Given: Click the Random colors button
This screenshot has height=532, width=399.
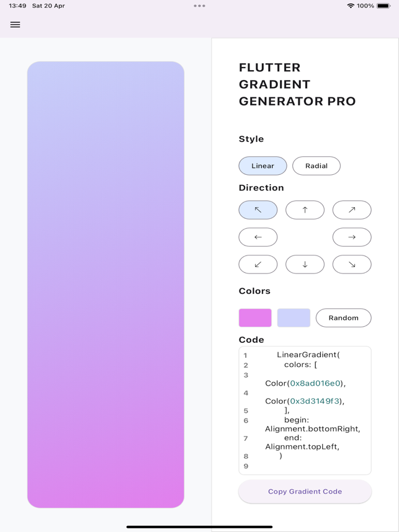Looking at the screenshot, I should (344, 317).
